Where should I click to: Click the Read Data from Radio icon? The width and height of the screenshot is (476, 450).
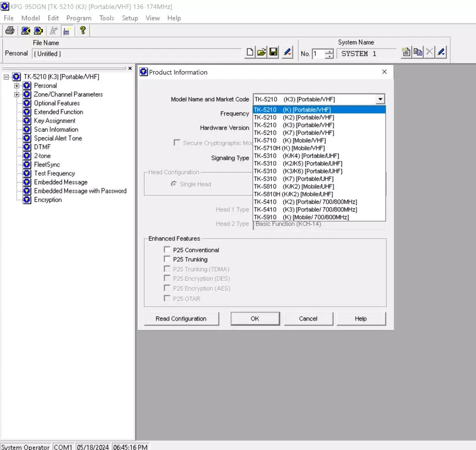tap(26, 31)
